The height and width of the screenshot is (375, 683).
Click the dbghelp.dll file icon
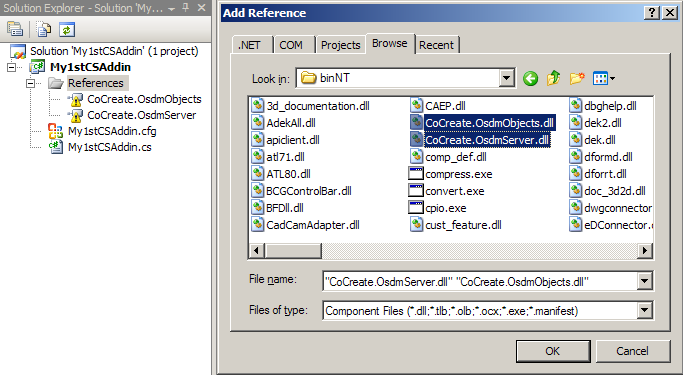coord(576,106)
